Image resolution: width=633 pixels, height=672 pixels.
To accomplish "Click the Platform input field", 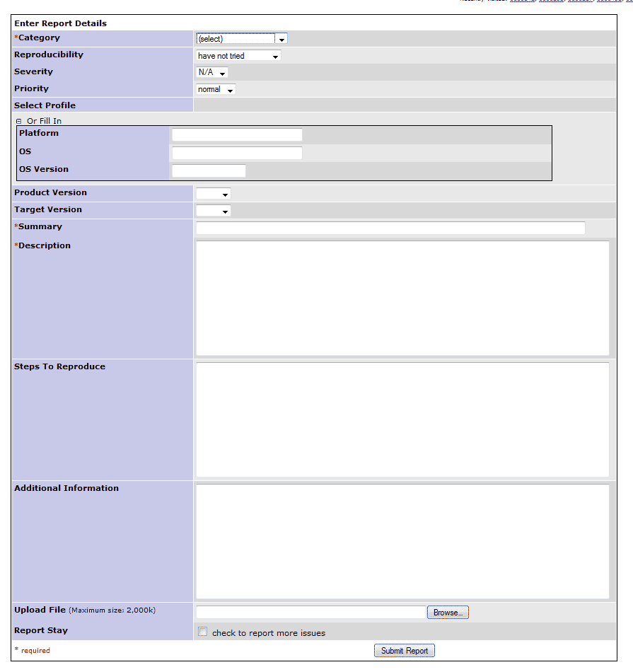I will [237, 134].
